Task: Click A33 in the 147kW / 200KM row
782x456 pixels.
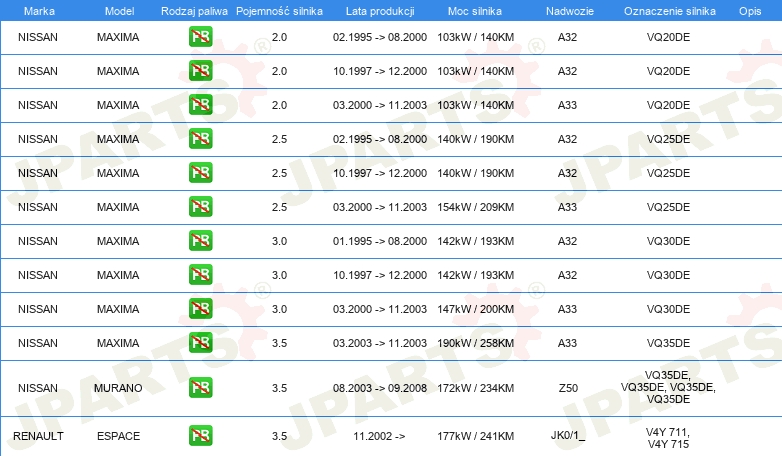Action: (x=568, y=309)
